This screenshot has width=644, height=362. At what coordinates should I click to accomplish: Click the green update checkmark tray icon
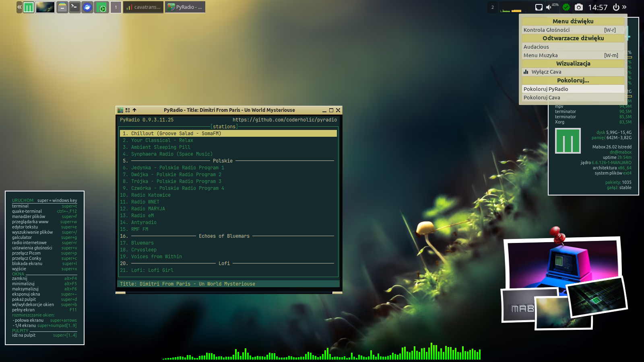click(566, 7)
